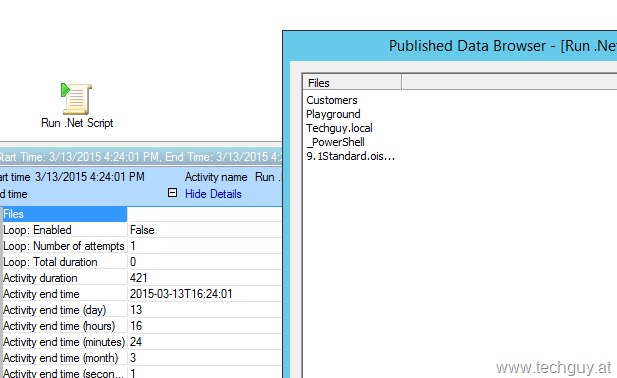Click the 2015-03-13T16:24:01 value
The image size is (617, 378).
tap(181, 294)
